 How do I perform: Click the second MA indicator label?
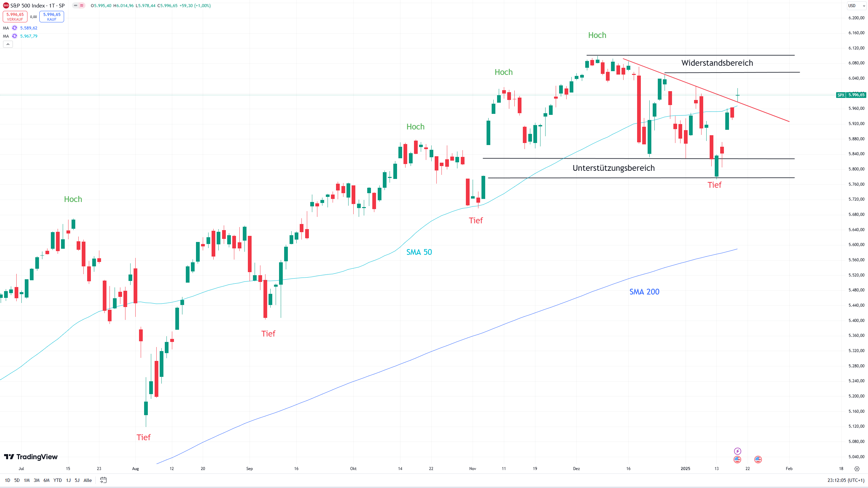6,36
